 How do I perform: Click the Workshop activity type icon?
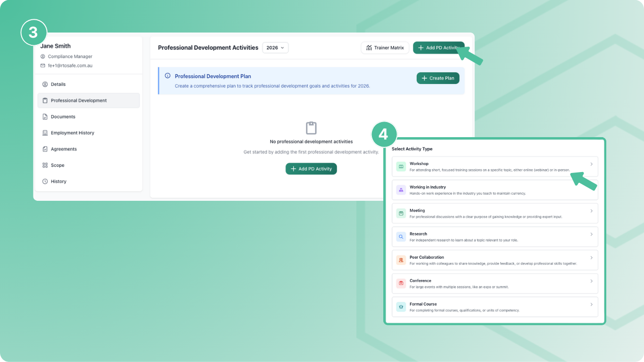pyautogui.click(x=401, y=166)
